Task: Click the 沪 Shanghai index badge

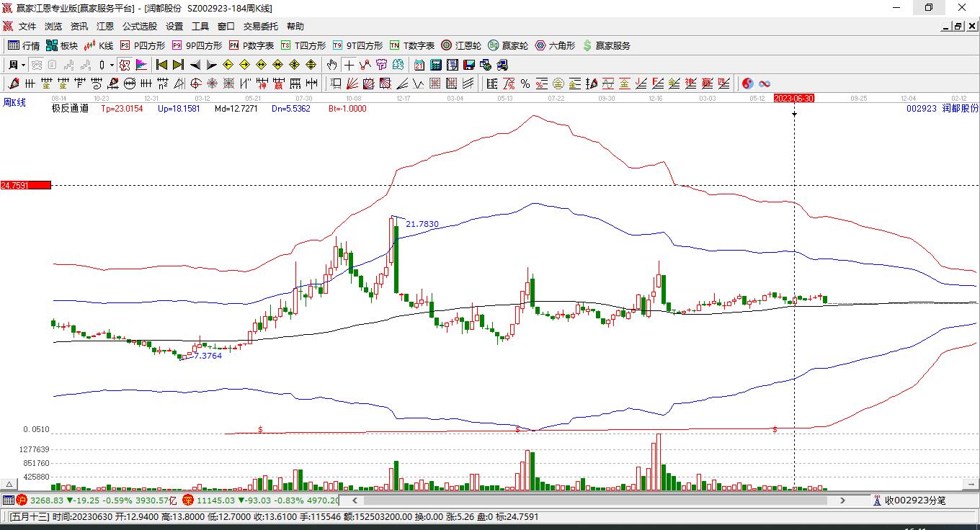Action: pos(22,500)
